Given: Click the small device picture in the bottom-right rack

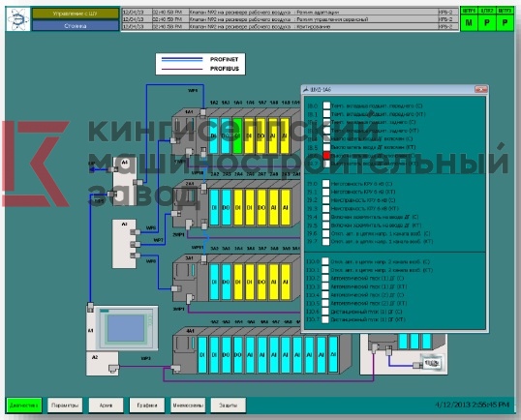Looking at the screenshot, I should click(x=432, y=362).
